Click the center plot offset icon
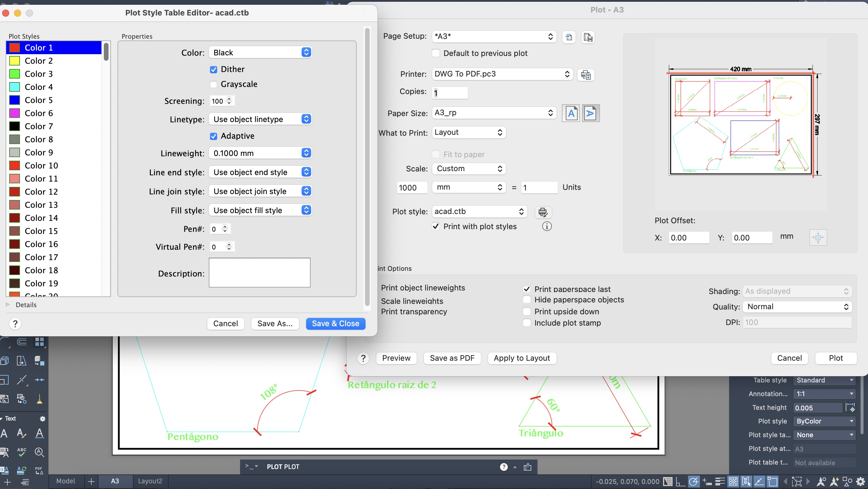Screen dimensions: 868x489 pyautogui.click(x=818, y=238)
